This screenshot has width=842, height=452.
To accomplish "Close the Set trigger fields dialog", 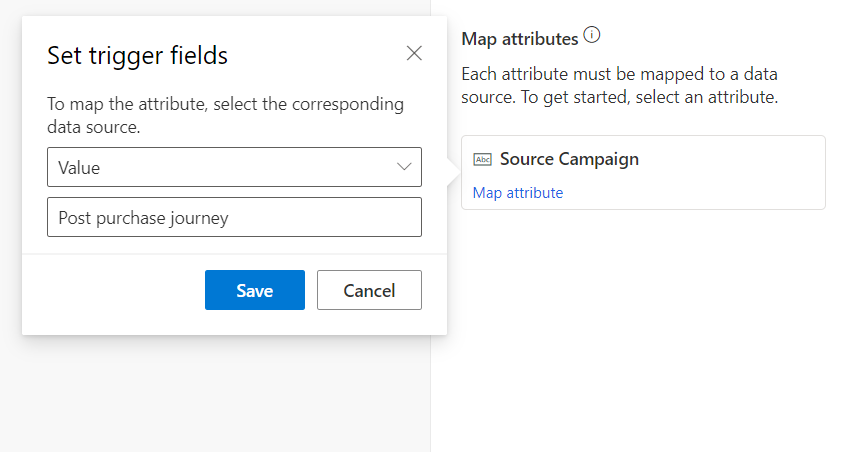I will click(x=414, y=54).
